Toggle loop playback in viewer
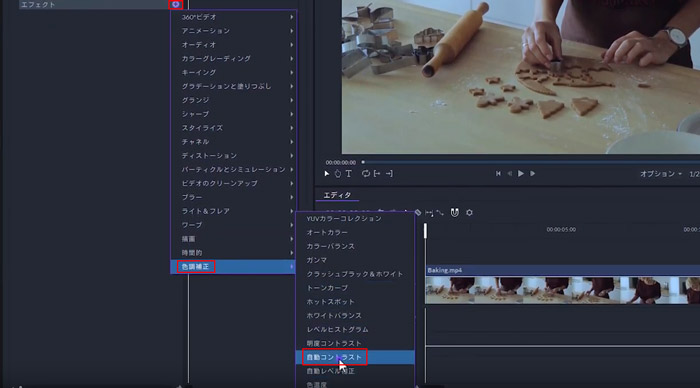700x388 pixels. tap(366, 174)
